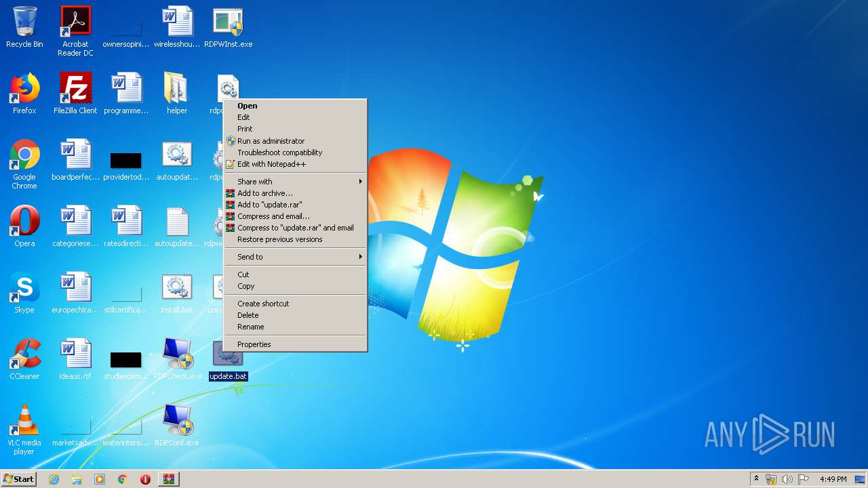Viewport: 868px width, 488px height.
Task: Open Internet Explorer from the taskbar
Action: (x=54, y=479)
